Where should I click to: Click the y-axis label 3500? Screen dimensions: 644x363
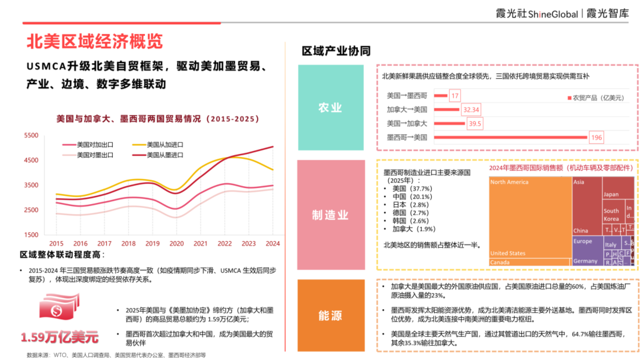tap(31, 185)
